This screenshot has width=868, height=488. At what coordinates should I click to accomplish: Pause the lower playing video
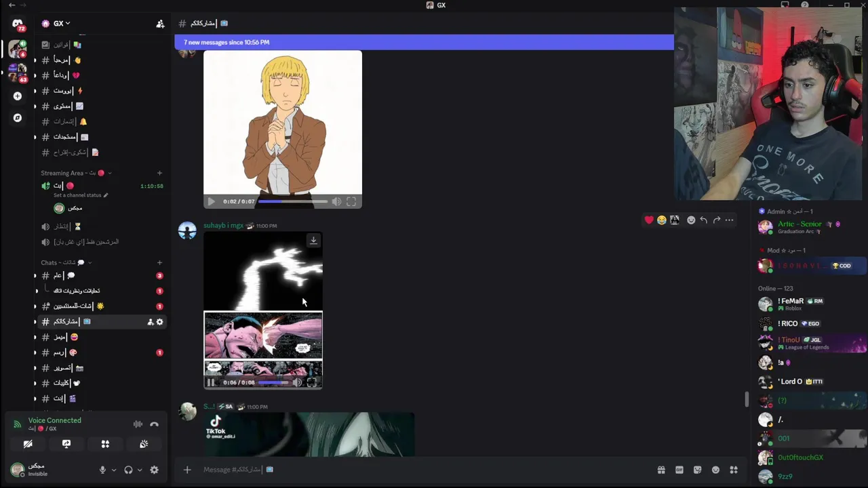[x=211, y=382]
